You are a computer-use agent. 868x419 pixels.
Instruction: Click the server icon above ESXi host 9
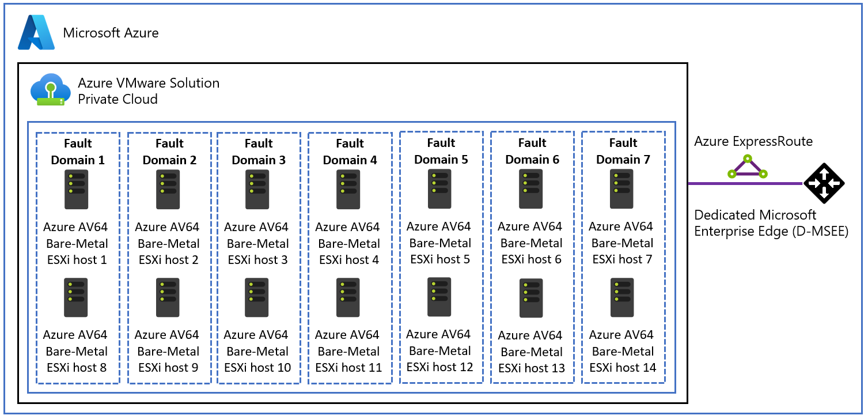167,297
